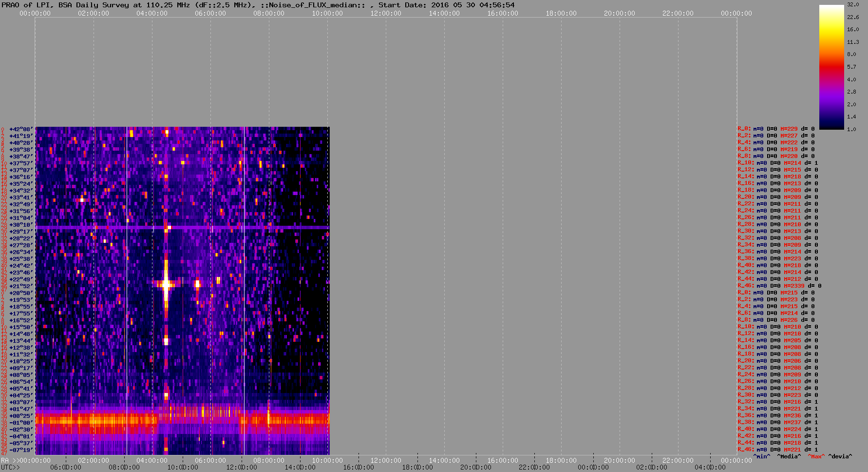Click the '1.4' color scale value
This screenshot has height=472, width=868.
851,117
